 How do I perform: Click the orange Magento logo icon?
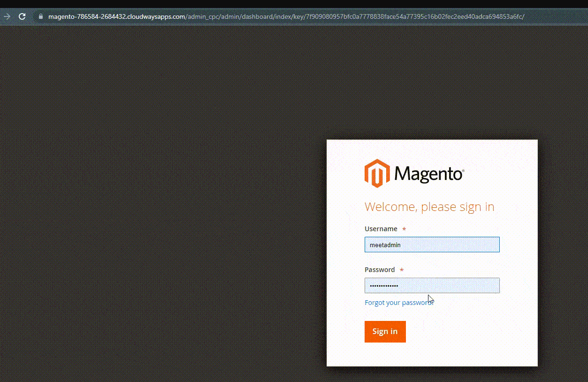376,173
